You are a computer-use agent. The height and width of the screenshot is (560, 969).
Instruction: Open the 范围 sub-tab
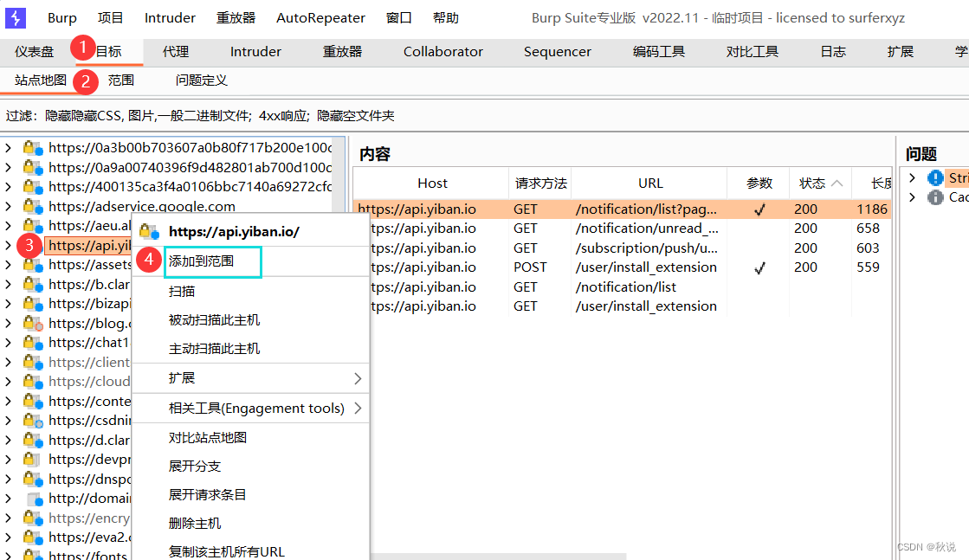click(120, 80)
